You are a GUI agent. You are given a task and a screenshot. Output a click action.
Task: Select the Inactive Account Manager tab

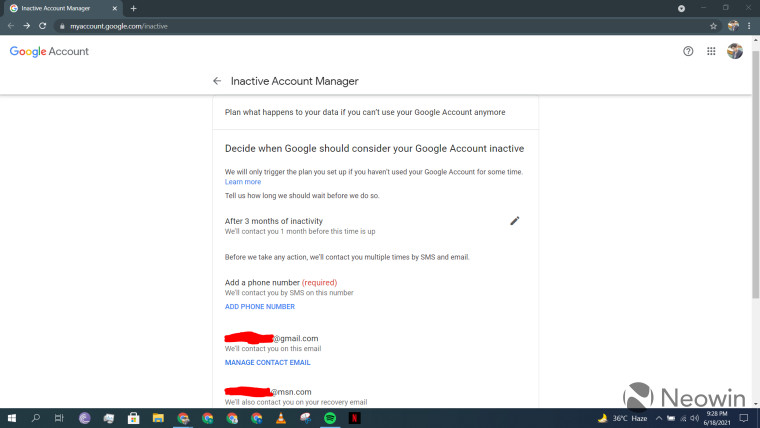point(62,8)
